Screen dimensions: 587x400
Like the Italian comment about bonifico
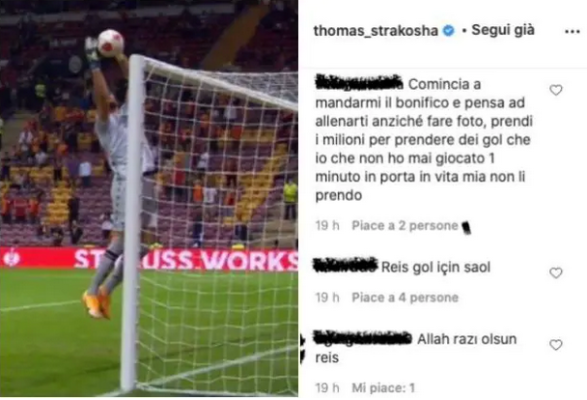pos(556,90)
